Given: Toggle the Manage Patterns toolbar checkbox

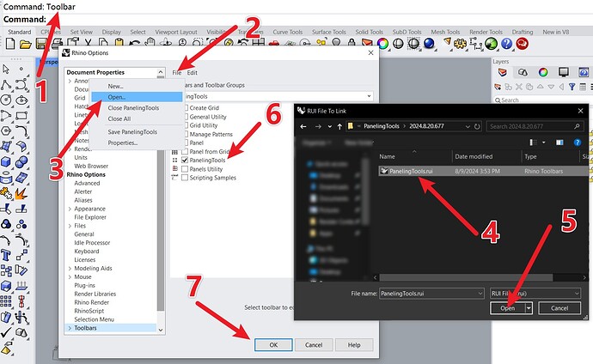Looking at the screenshot, I should point(186,134).
